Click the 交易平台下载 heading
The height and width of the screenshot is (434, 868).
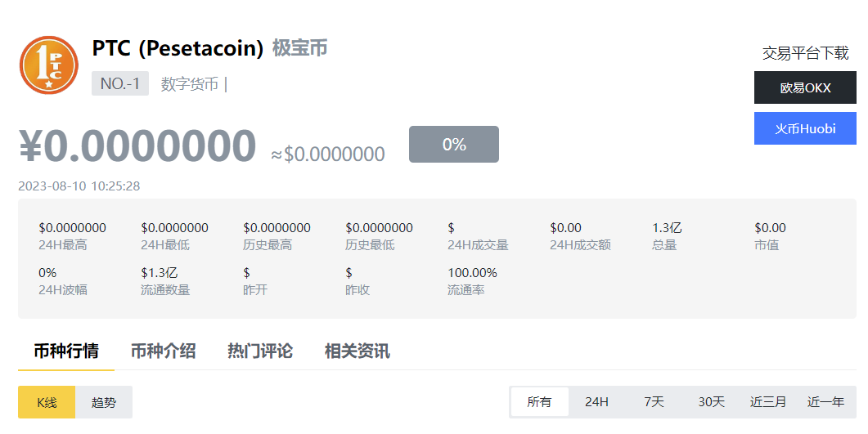click(x=806, y=53)
